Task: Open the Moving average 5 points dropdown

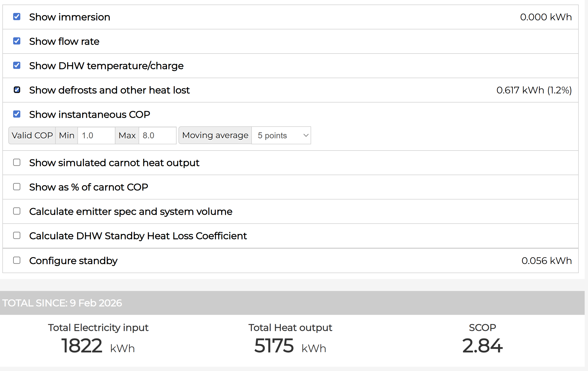Action: coord(281,135)
